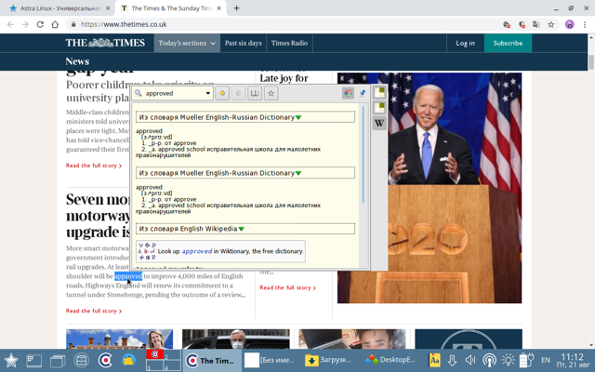The image size is (595, 372).
Task: Add word to favorites via popup star
Action: click(271, 93)
